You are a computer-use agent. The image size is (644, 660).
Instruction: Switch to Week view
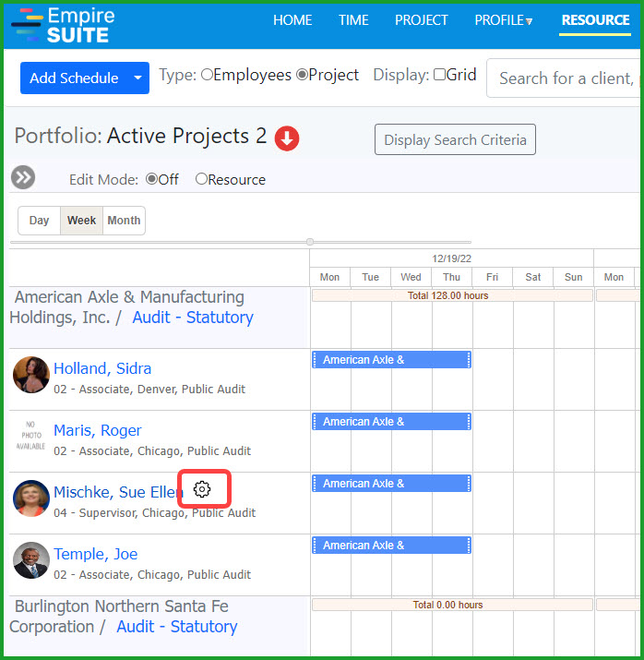click(x=81, y=220)
